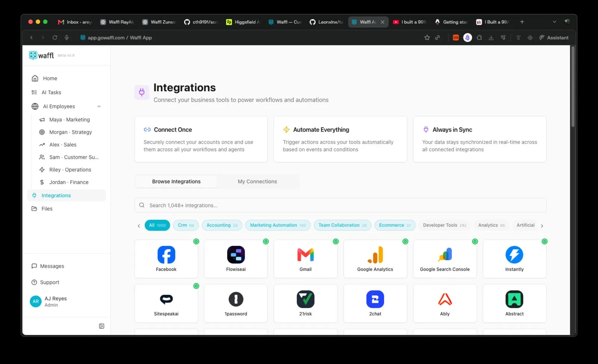Select the 1password integration
598x364 pixels.
point(236,303)
